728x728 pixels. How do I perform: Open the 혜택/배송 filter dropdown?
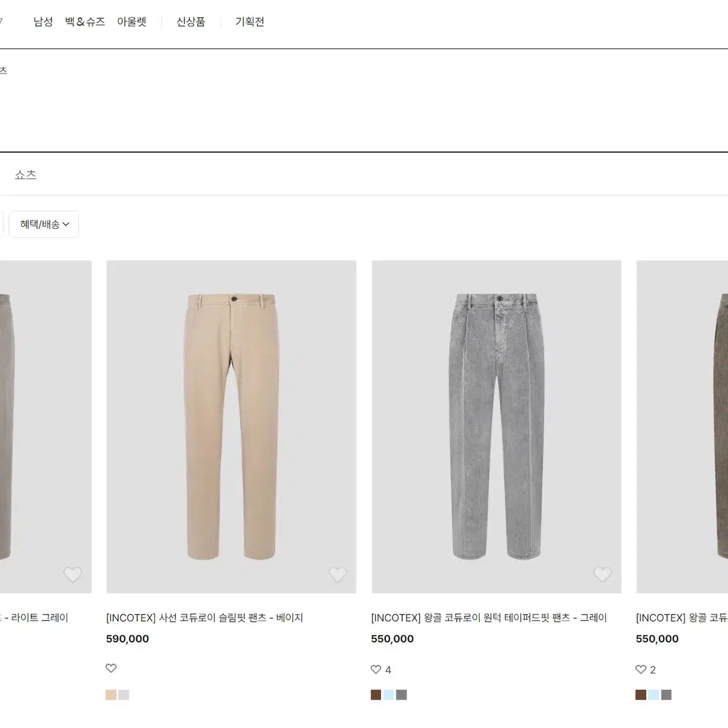44,224
